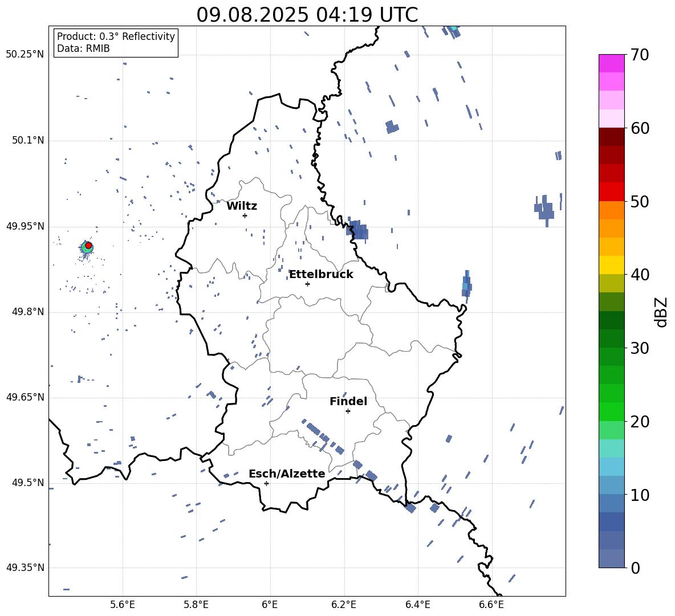The height and width of the screenshot is (616, 675).
Task: Click the 0 colorbar tick label
Action: pyautogui.click(x=635, y=568)
